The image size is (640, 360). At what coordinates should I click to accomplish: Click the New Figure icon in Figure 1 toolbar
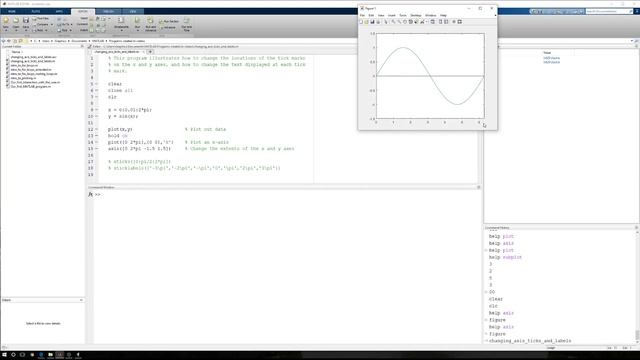click(361, 22)
